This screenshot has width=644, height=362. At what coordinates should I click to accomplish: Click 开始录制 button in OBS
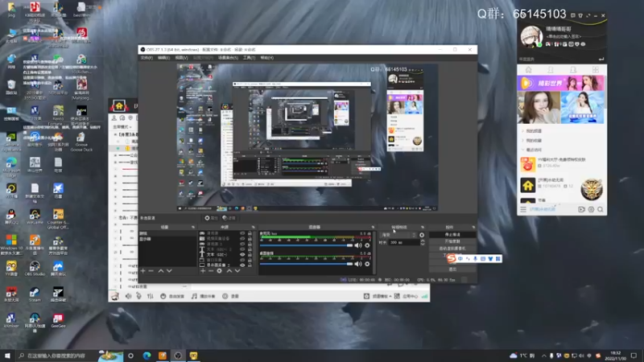452,241
